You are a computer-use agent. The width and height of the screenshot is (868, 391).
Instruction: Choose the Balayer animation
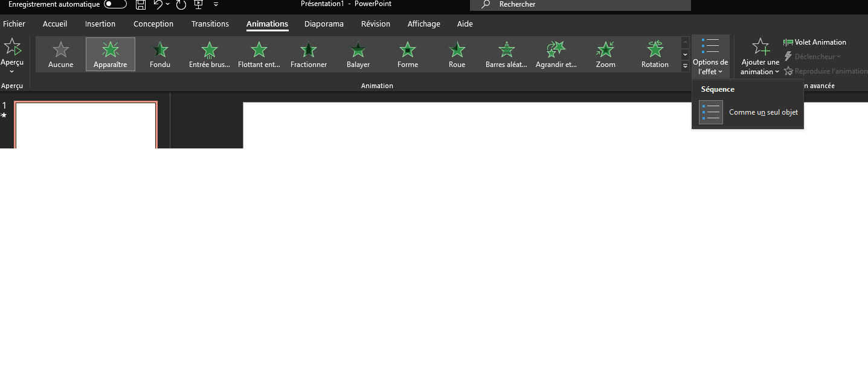[358, 54]
